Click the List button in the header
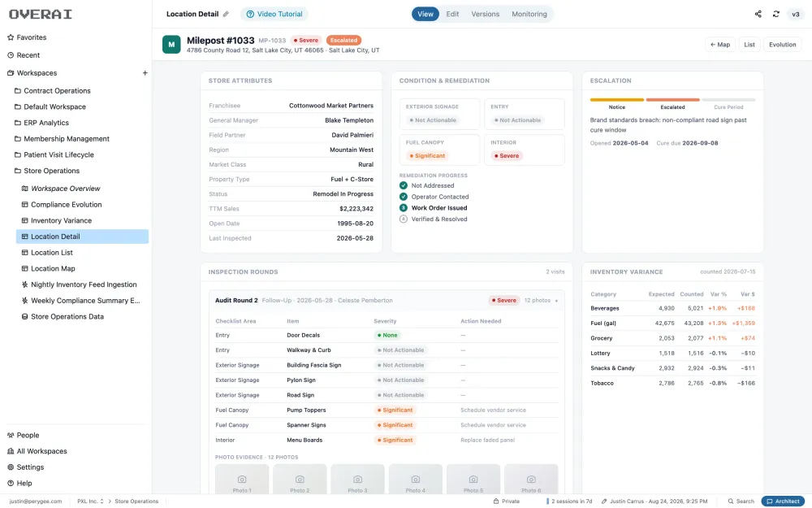812x508 pixels. click(749, 45)
